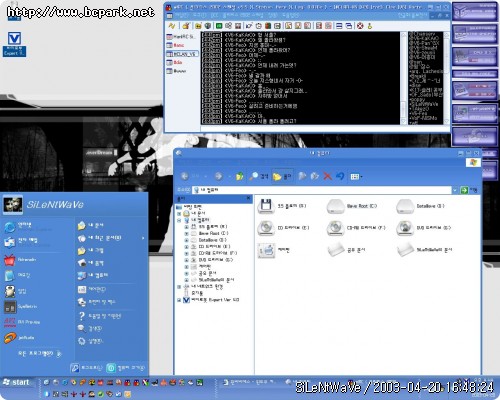Image resolution: width=500 pixels, height=400 pixels.
Task: Select the red Basic entry in mIRC sidebar
Action: (176, 45)
